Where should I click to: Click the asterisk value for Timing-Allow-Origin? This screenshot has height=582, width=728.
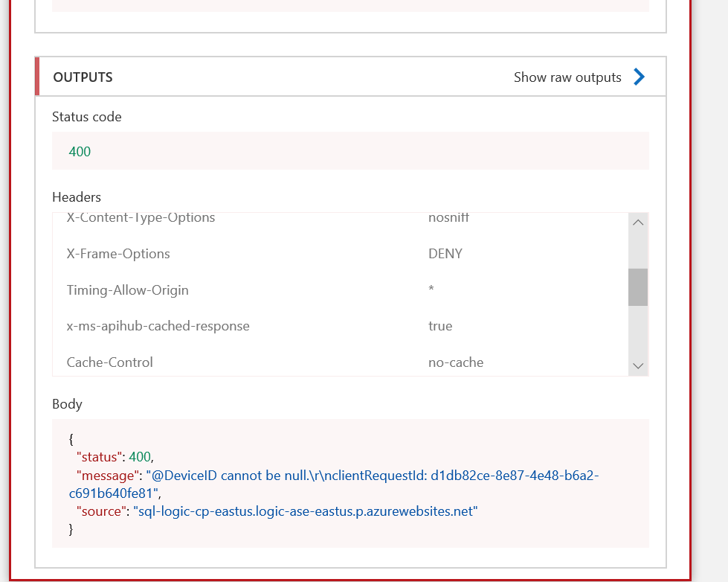[x=431, y=290]
